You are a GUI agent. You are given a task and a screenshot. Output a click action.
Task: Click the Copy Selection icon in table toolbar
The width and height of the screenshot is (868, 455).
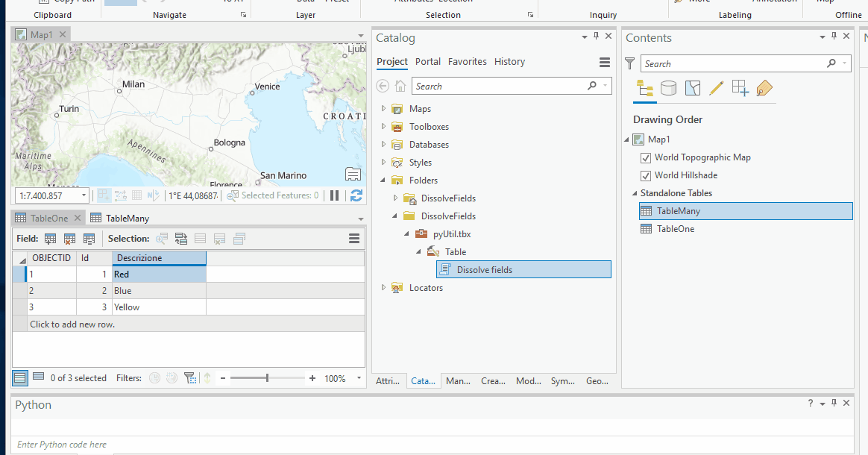pos(239,239)
